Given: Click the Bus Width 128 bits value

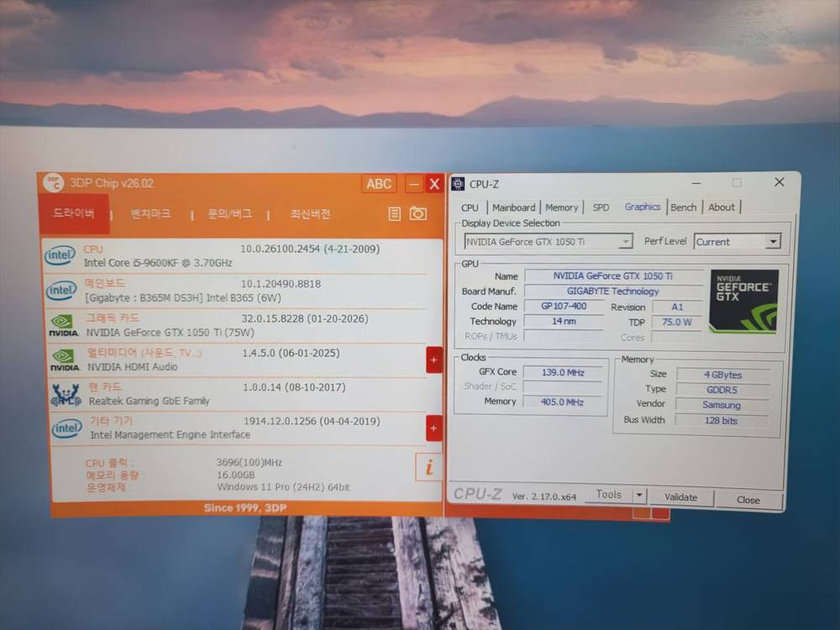Looking at the screenshot, I should (x=721, y=421).
